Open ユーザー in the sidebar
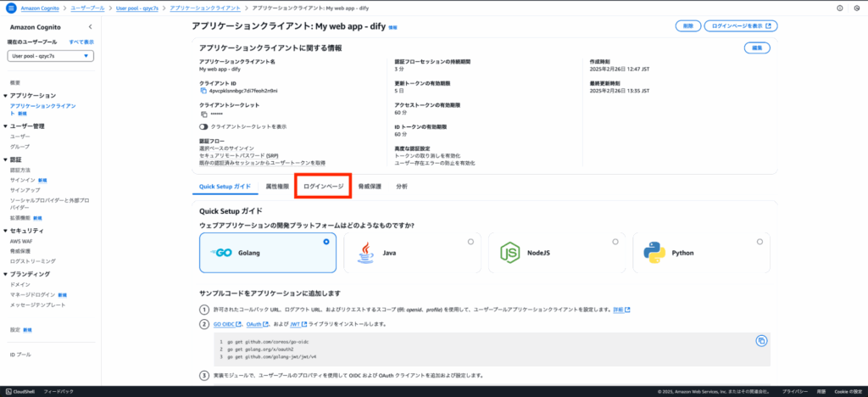 point(20,137)
